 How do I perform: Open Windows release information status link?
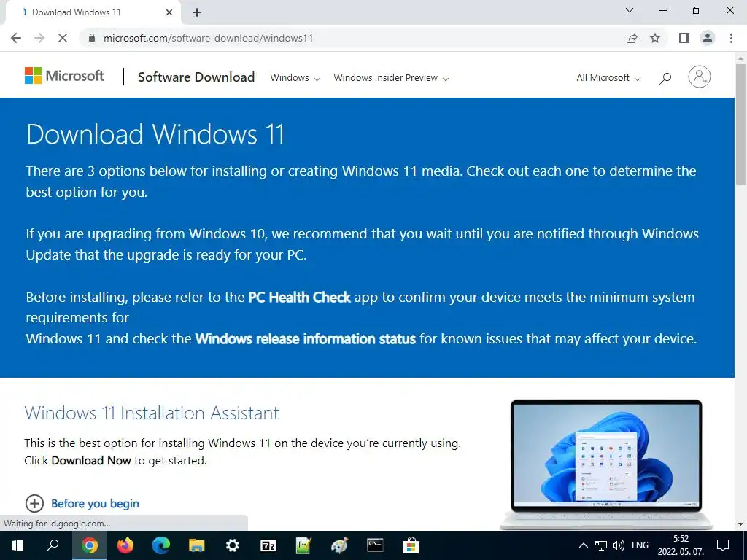coord(306,338)
